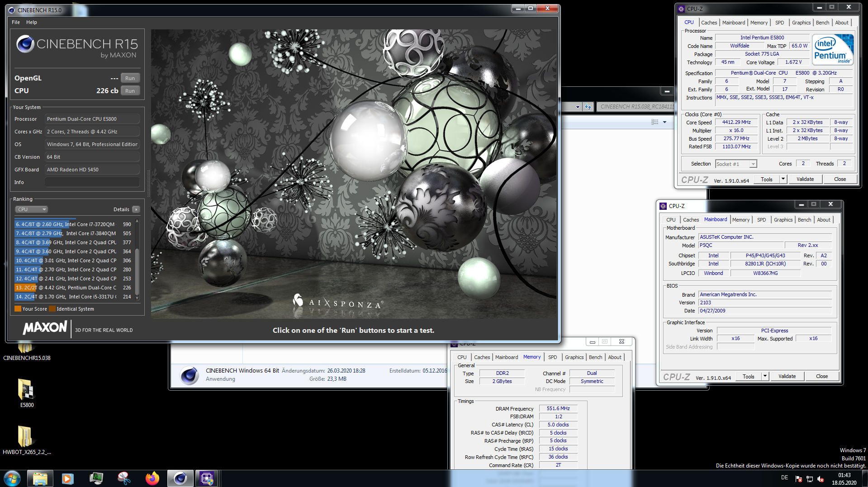Switch to Cinebench via taskbar icon
The width and height of the screenshot is (868, 487).
[180, 478]
